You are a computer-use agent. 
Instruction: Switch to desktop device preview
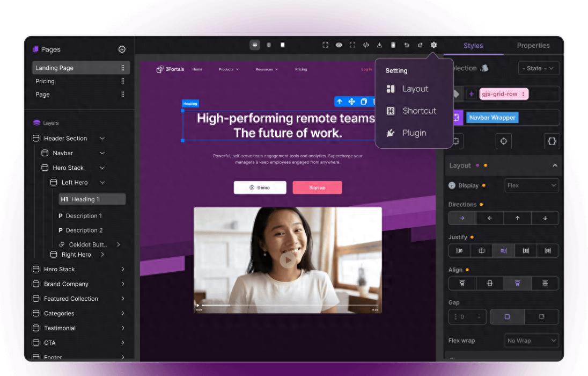click(x=255, y=45)
